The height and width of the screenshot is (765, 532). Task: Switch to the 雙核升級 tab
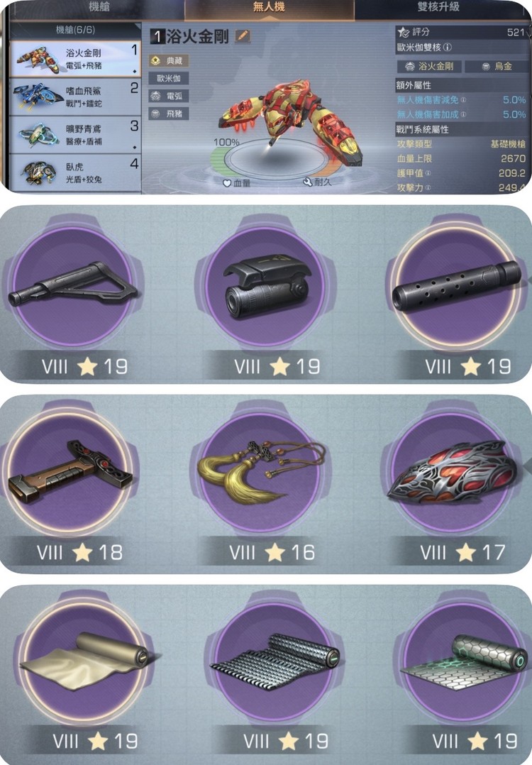[x=438, y=7]
